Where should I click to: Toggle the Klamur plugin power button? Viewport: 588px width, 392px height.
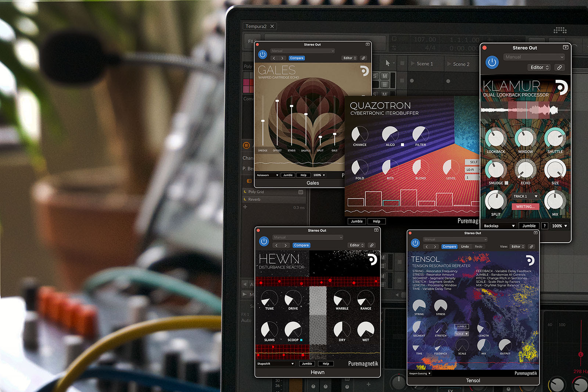click(x=492, y=62)
